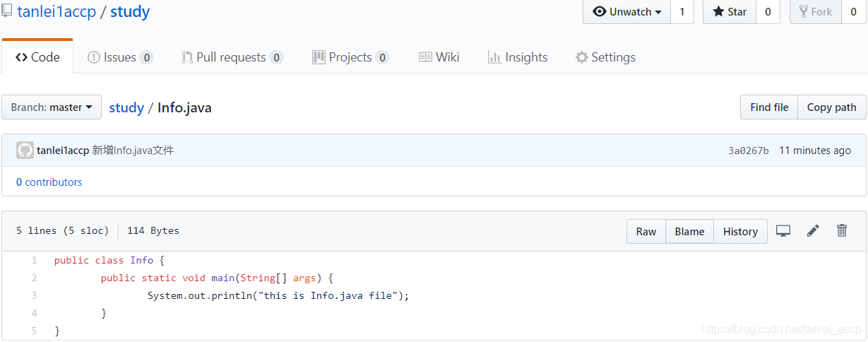Open the Wiki tab
This screenshot has height=342, width=868.
click(439, 57)
